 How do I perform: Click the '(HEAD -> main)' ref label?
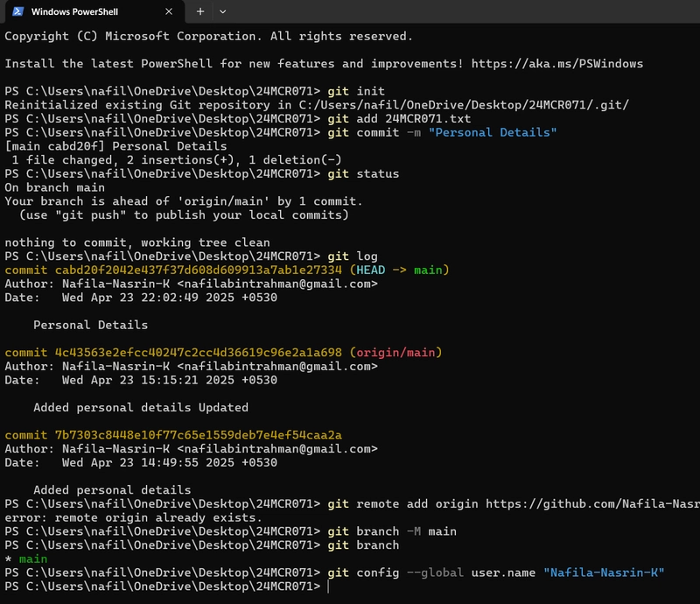(x=399, y=270)
